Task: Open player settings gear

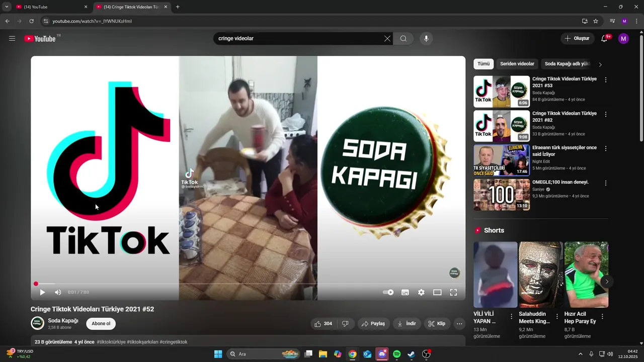Action: (x=421, y=292)
